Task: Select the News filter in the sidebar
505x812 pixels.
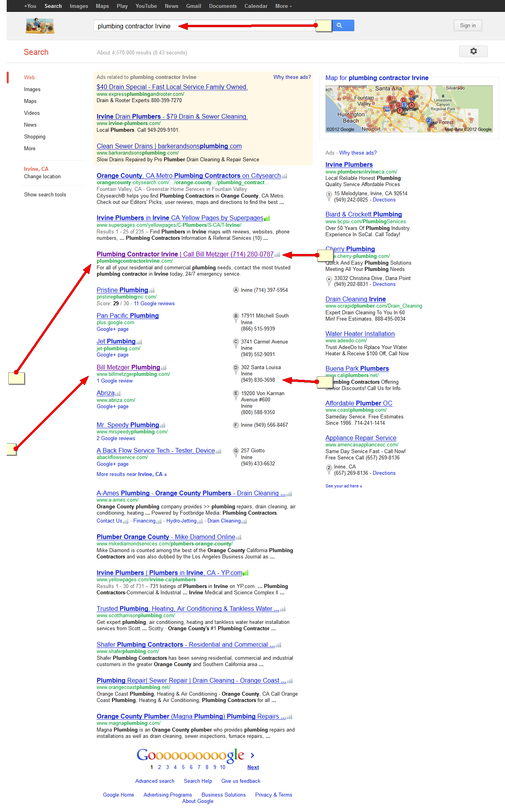Action: point(30,125)
